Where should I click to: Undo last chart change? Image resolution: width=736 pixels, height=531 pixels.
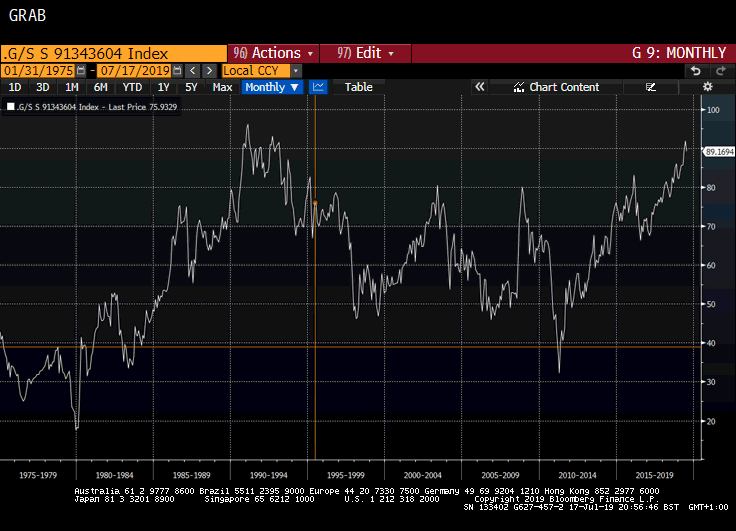(x=696, y=71)
